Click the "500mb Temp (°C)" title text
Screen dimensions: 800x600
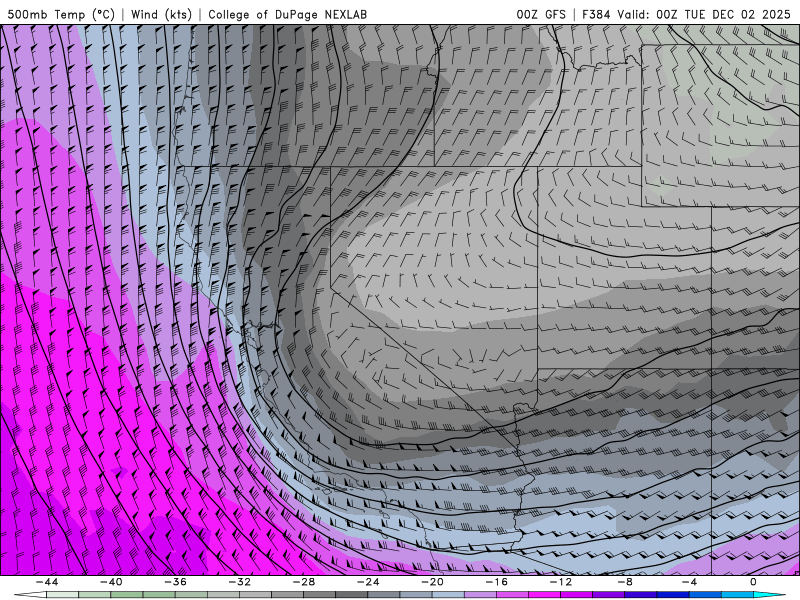click(61, 14)
